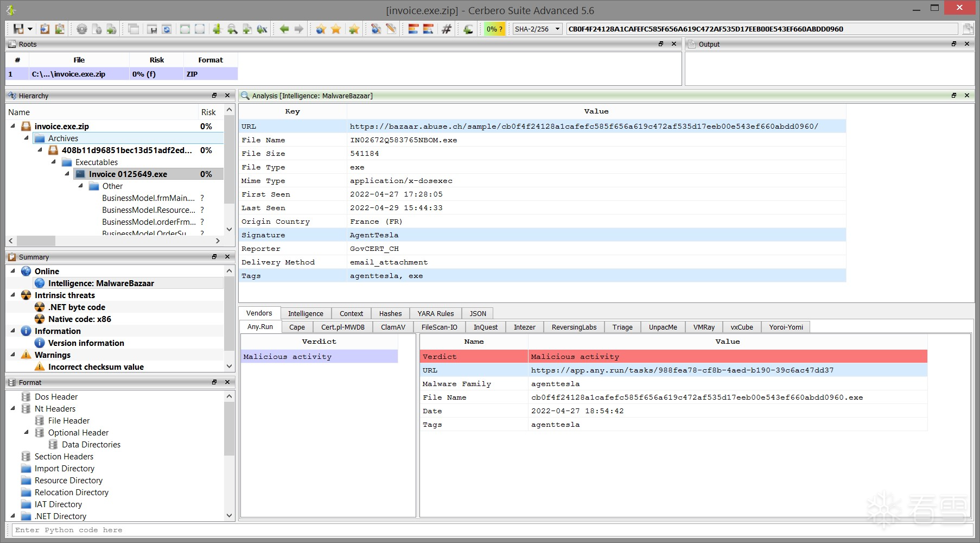The height and width of the screenshot is (543, 980).
Task: Collapse the Intrinsic threats group
Action: [13, 295]
